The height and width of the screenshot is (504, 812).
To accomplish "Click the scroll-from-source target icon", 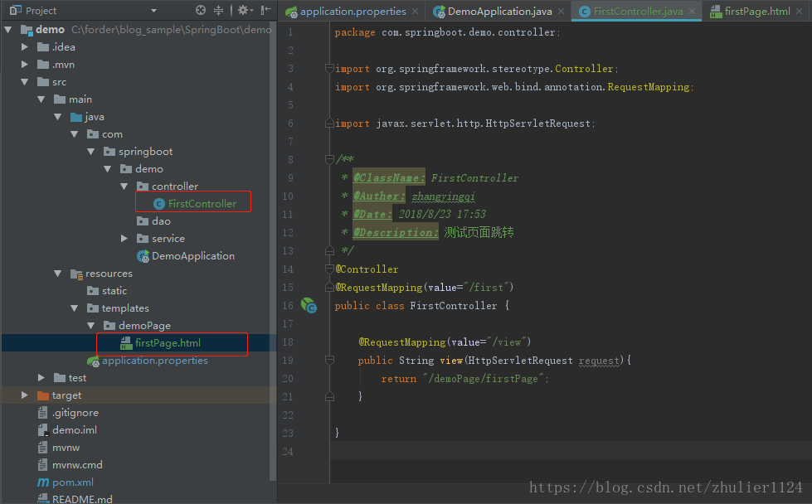I will pyautogui.click(x=200, y=11).
